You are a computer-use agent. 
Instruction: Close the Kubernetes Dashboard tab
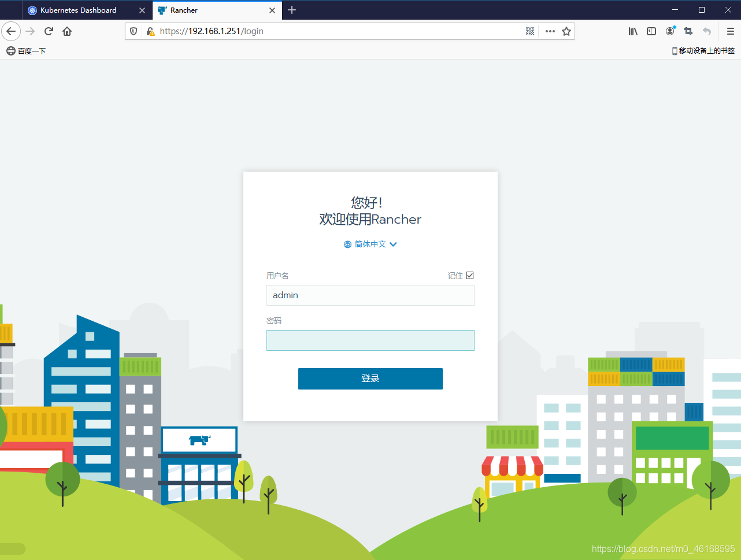click(x=142, y=10)
